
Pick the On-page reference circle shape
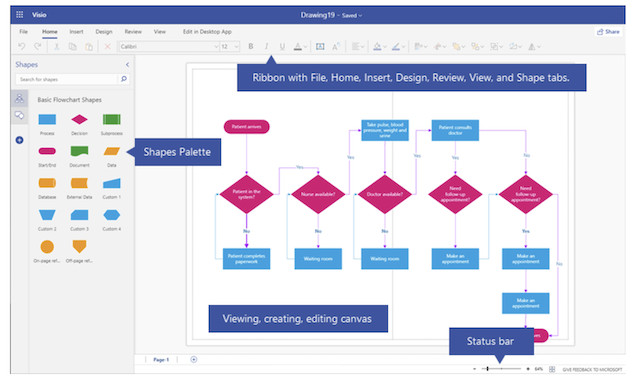(x=47, y=247)
